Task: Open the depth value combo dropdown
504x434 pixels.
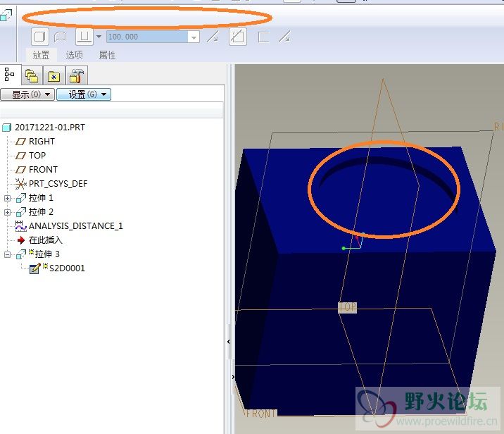Action: click(194, 37)
